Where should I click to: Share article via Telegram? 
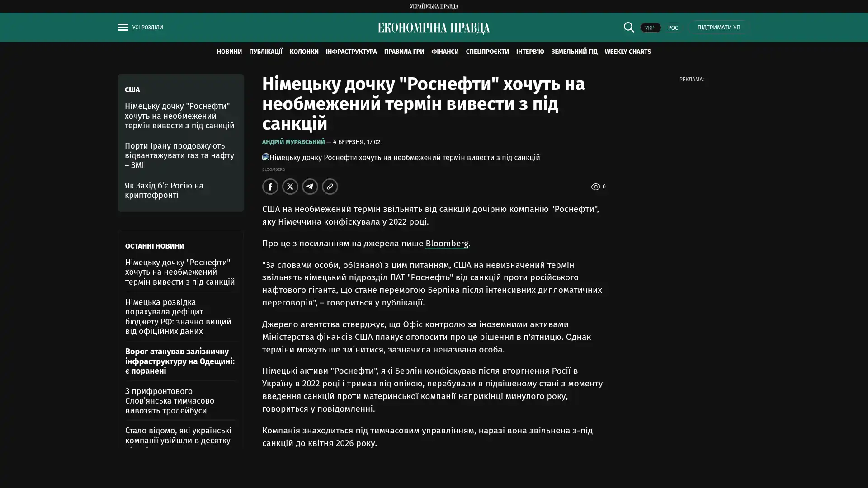(310, 187)
